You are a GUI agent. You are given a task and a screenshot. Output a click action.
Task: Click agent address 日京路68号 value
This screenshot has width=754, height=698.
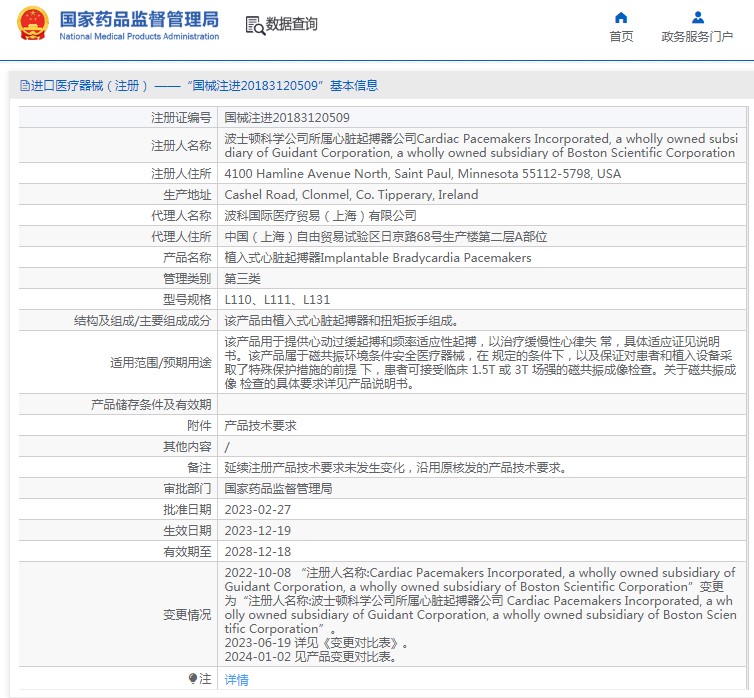[386, 237]
